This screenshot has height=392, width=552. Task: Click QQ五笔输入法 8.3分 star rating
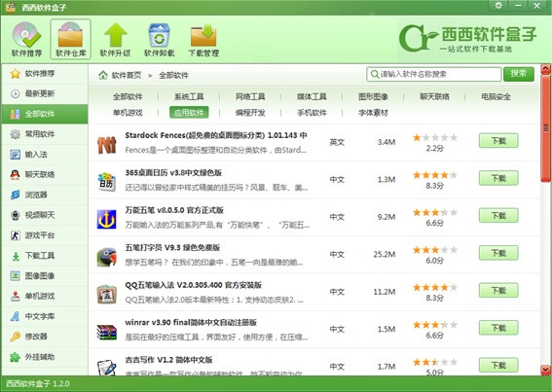coord(435,288)
